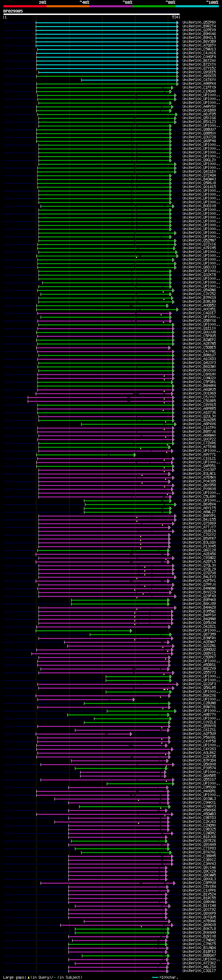Click the cyan ~100% identity legend bar

pos(197,6)
